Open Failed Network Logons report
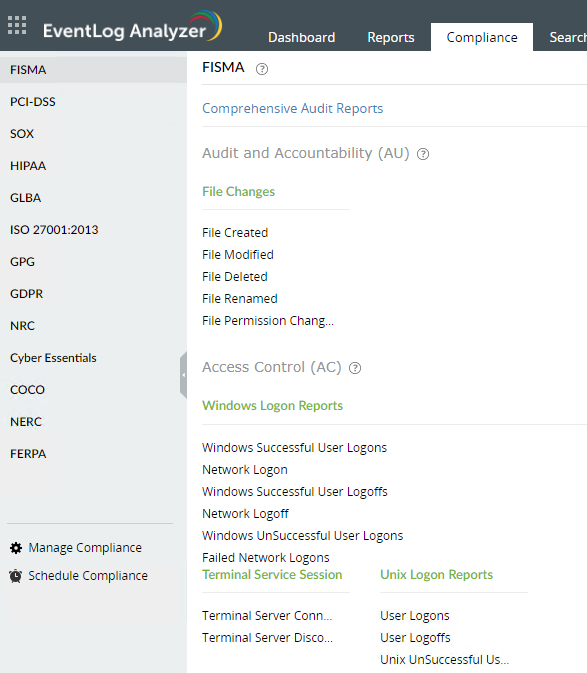The image size is (587, 673). point(266,558)
